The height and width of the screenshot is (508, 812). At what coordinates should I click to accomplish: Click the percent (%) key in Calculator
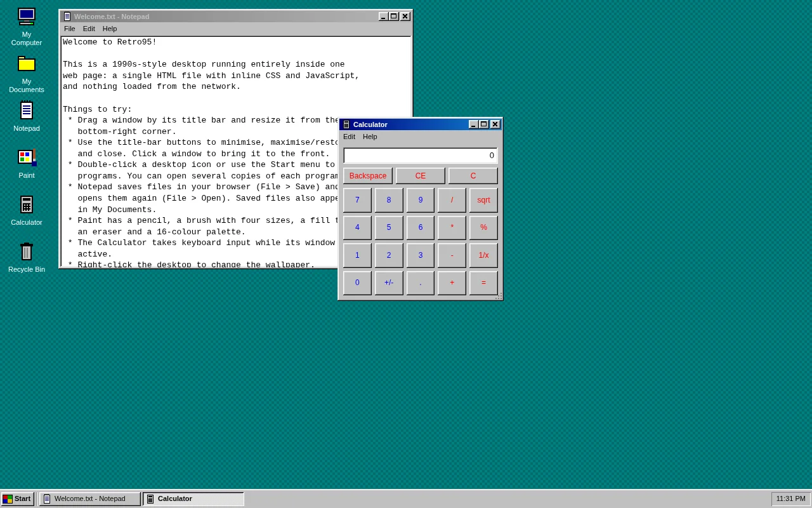483,228
